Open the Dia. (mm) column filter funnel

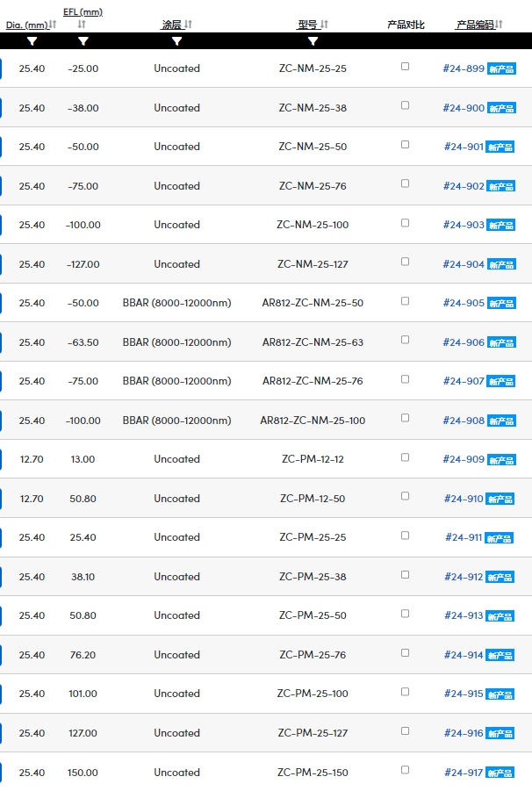tap(32, 41)
